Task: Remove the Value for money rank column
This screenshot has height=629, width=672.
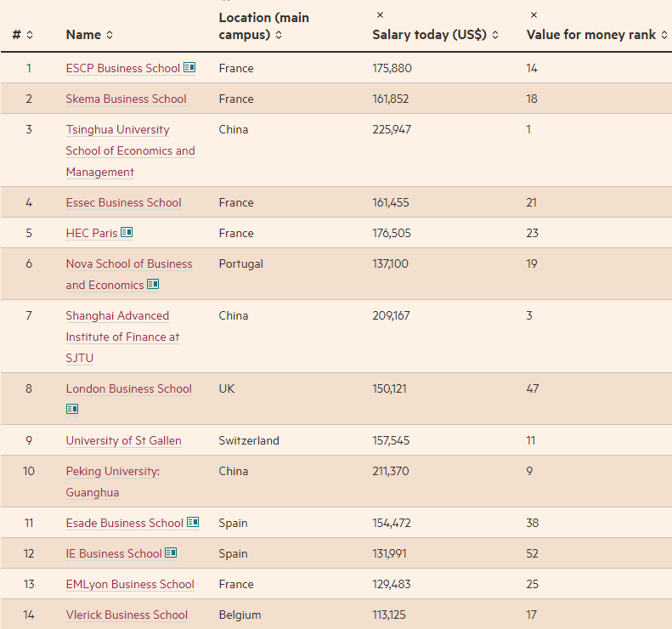Action: [534, 15]
